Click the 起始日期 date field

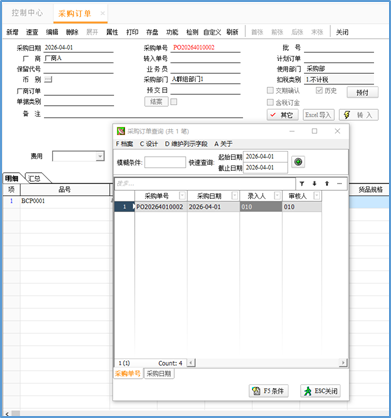(265, 157)
